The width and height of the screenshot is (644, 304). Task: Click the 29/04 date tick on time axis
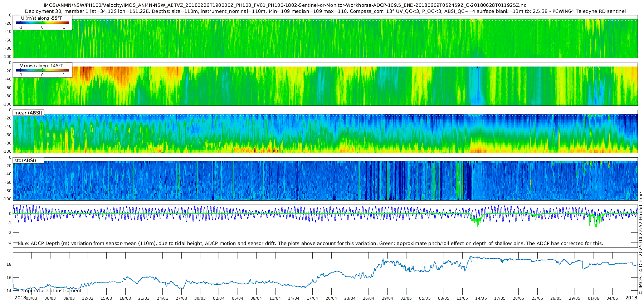(387, 298)
